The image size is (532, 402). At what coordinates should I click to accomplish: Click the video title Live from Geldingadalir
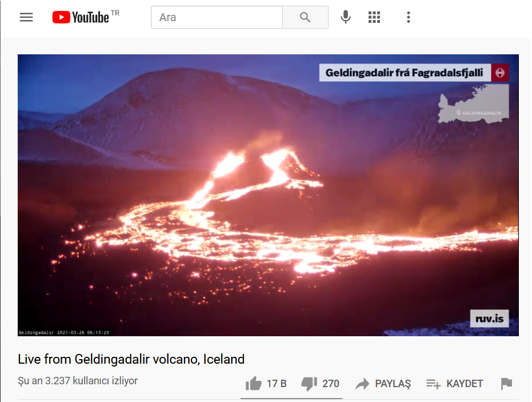click(x=131, y=359)
